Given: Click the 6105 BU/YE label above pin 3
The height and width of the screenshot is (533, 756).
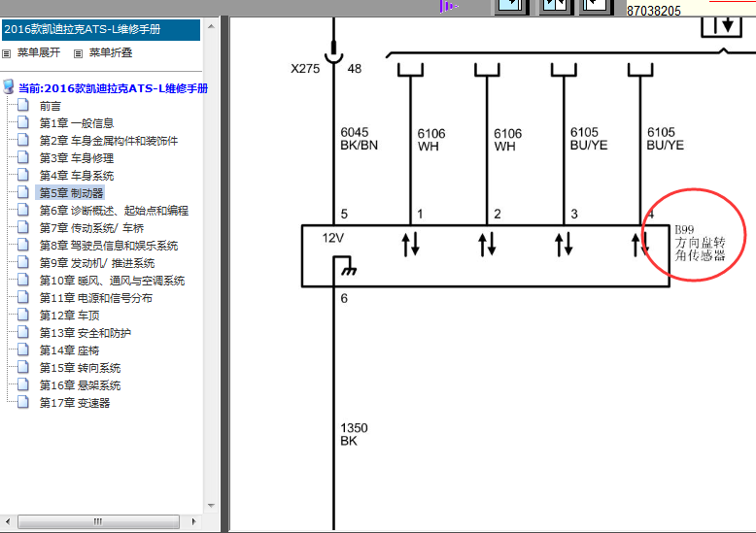Looking at the screenshot, I should 589,139.
